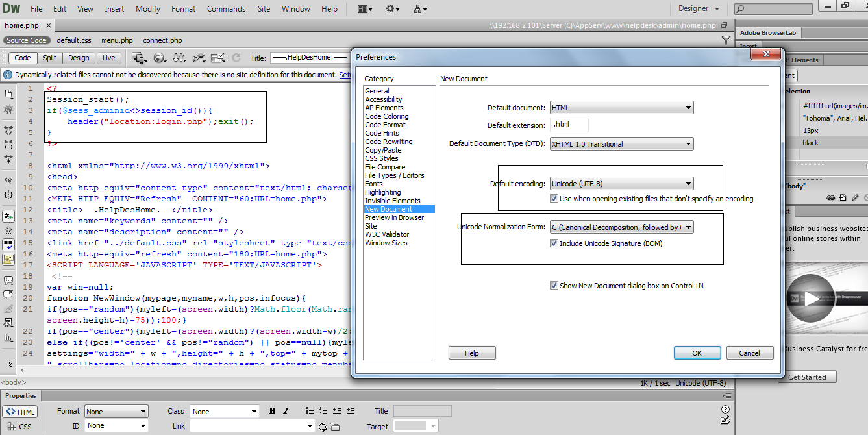Toggle the Word Wrap icon
The width and height of the screenshot is (868, 435).
click(8, 245)
